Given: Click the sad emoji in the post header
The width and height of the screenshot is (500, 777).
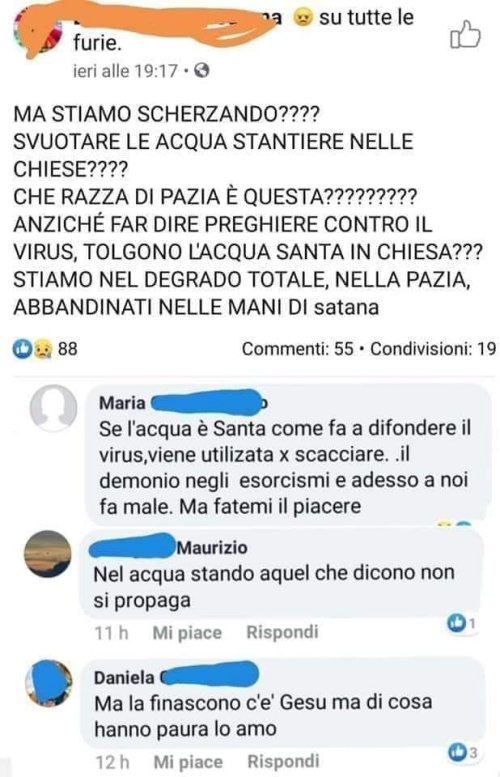Looking at the screenshot, I should [302, 18].
